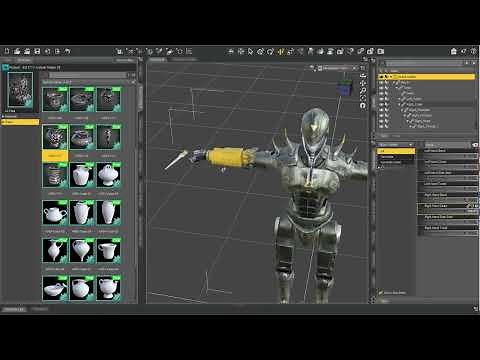This screenshot has height=360, width=480.
Task: Open the dropdown above the yellow All row
Action: click(396, 145)
